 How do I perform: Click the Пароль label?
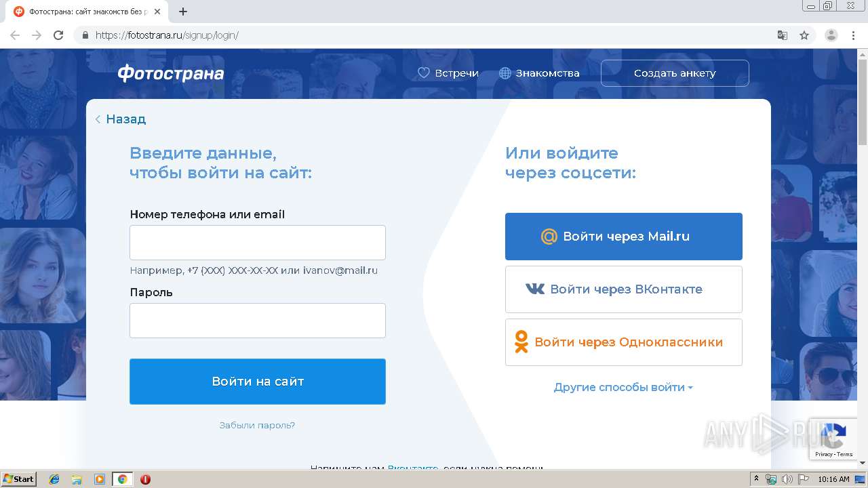click(x=151, y=292)
